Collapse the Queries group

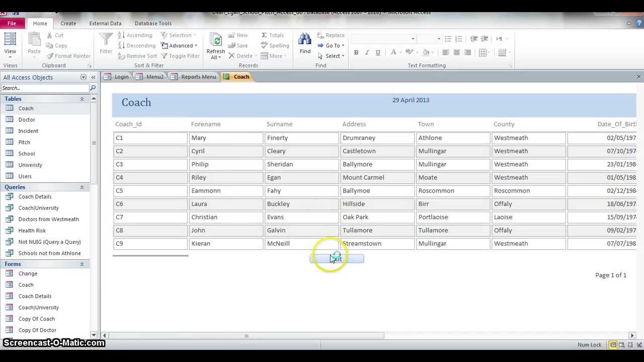click(x=82, y=187)
